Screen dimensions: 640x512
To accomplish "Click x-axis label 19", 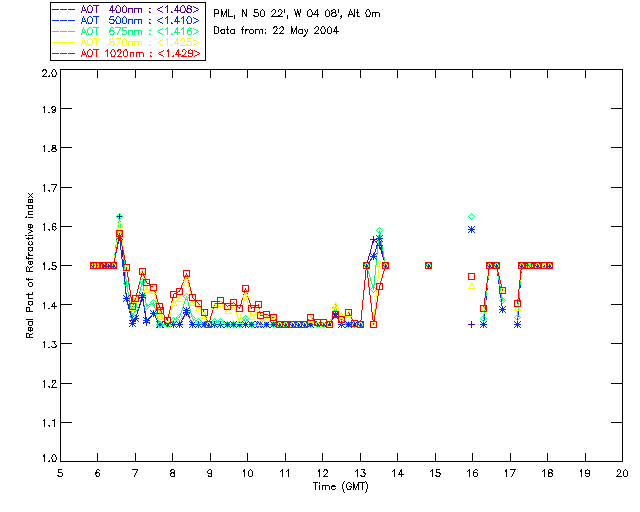I will [585, 473].
